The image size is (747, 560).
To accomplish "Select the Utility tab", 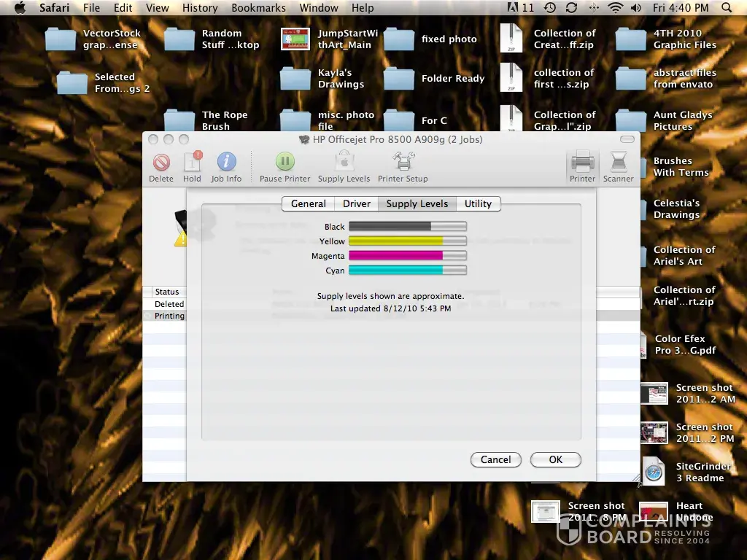I will (x=478, y=204).
